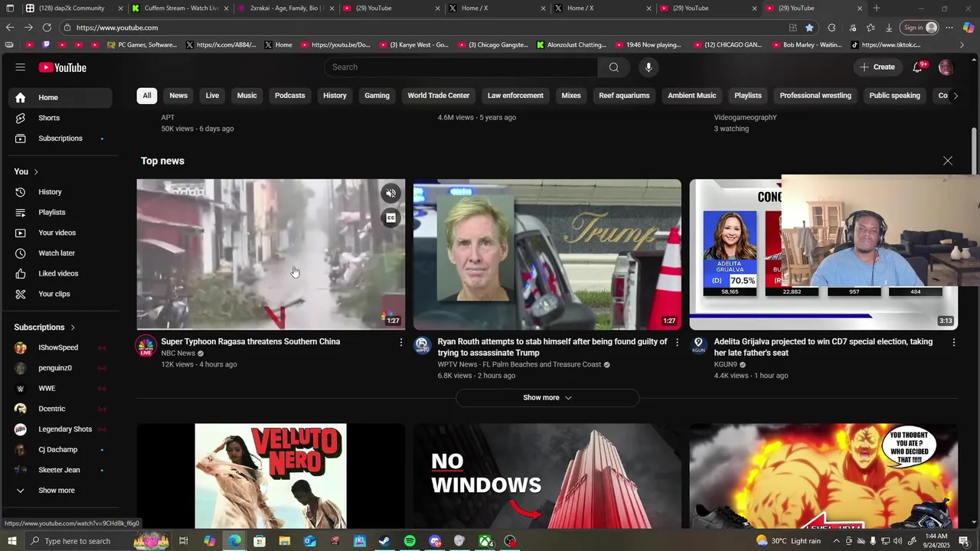The image size is (980, 551).
Task: Click the browser refresh button
Action: point(47,28)
